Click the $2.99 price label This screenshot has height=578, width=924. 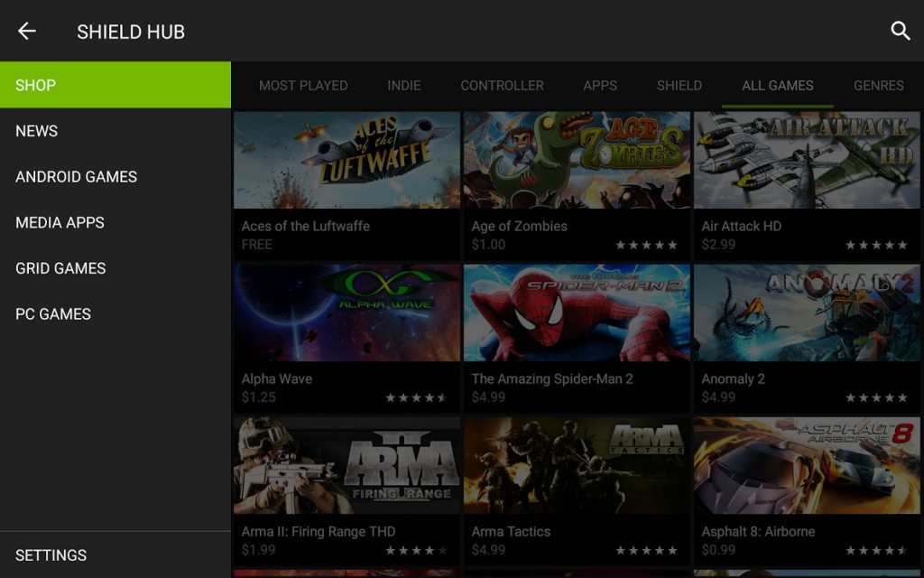point(718,244)
